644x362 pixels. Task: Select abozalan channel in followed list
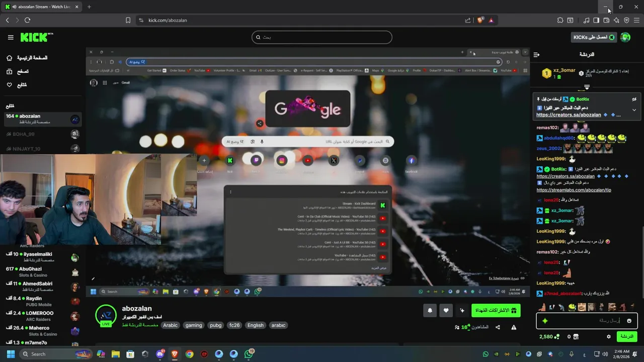coord(42,119)
